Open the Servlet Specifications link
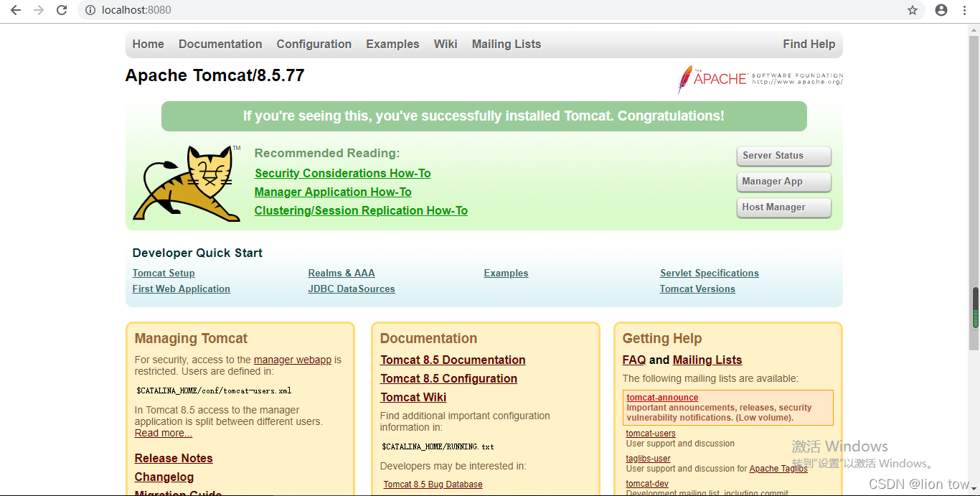The height and width of the screenshot is (496, 980). pos(710,273)
